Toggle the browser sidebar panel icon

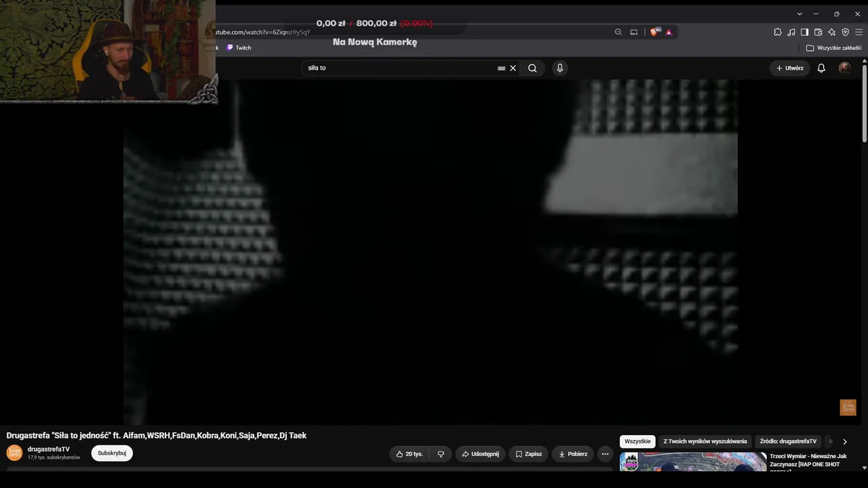[805, 32]
